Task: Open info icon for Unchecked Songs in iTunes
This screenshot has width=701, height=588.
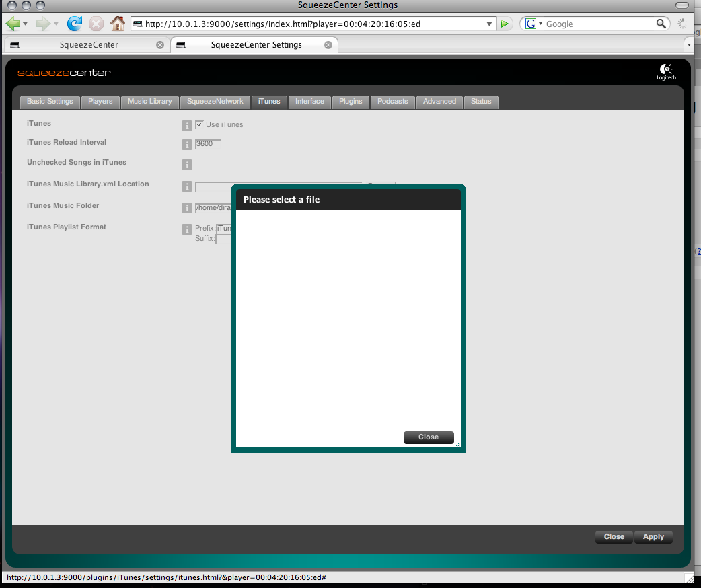Action: click(x=187, y=165)
